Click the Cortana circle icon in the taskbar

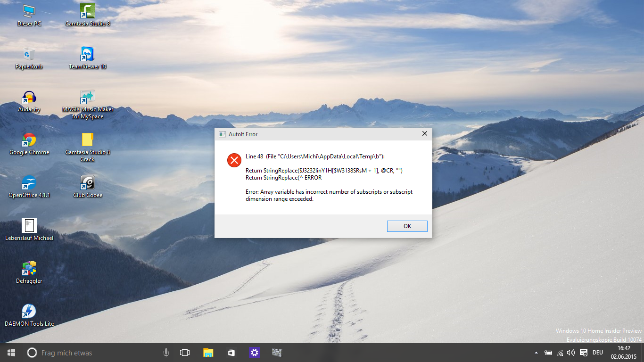[32, 353]
